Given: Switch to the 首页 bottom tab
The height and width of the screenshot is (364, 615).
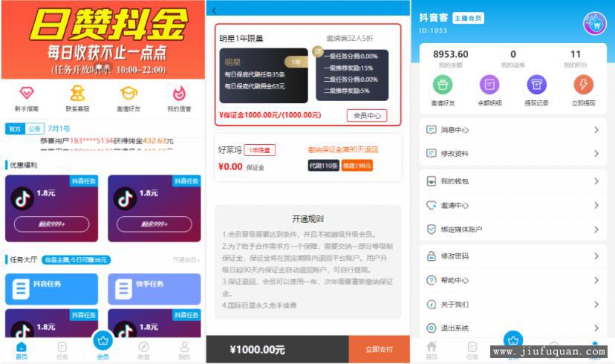Looking at the screenshot, I should (x=22, y=351).
